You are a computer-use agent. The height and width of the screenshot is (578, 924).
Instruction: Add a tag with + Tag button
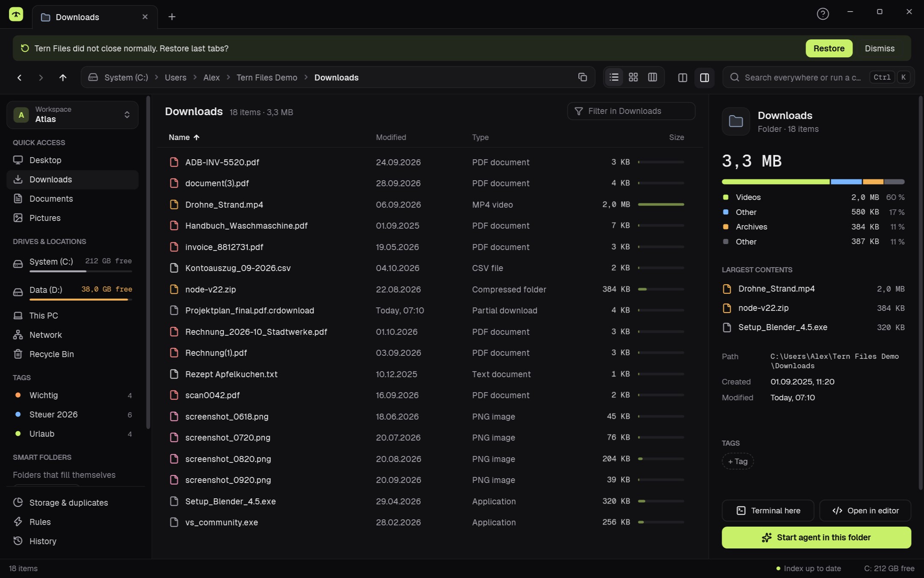click(x=737, y=461)
